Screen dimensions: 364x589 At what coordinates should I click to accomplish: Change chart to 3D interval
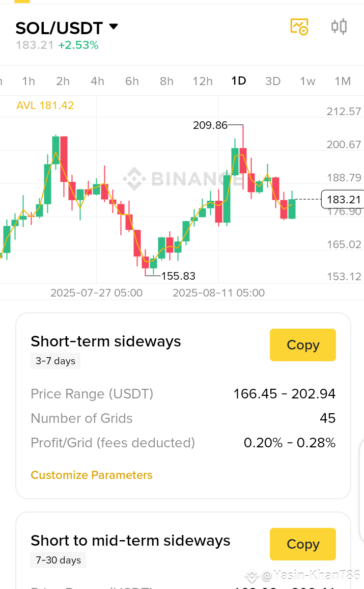[273, 81]
